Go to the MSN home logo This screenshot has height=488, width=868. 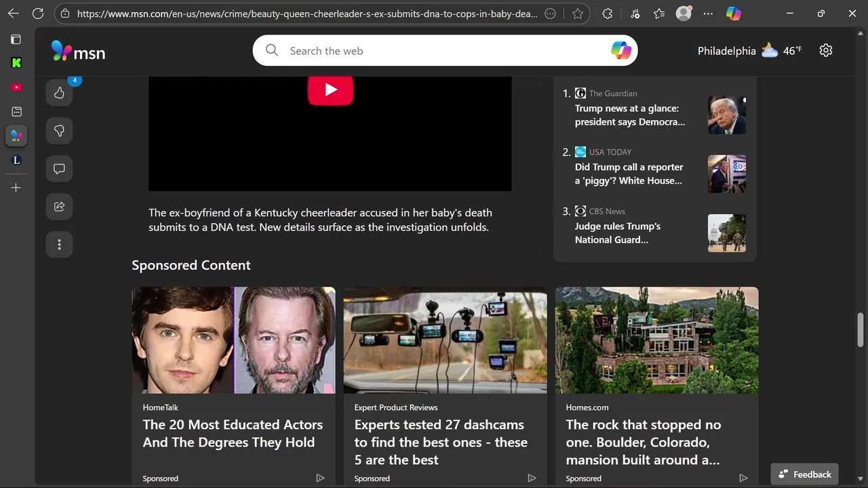tap(78, 52)
